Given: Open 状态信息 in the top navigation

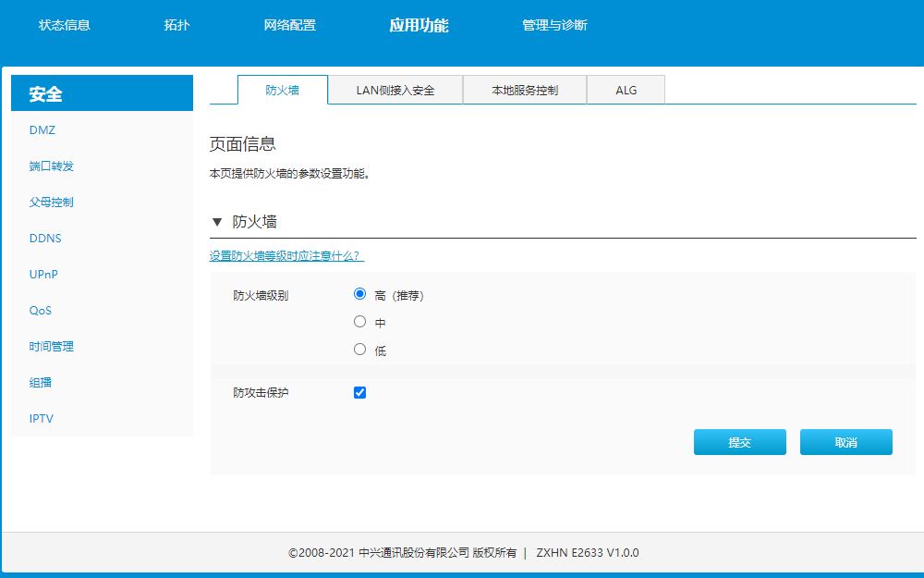Looking at the screenshot, I should pyautogui.click(x=65, y=25).
